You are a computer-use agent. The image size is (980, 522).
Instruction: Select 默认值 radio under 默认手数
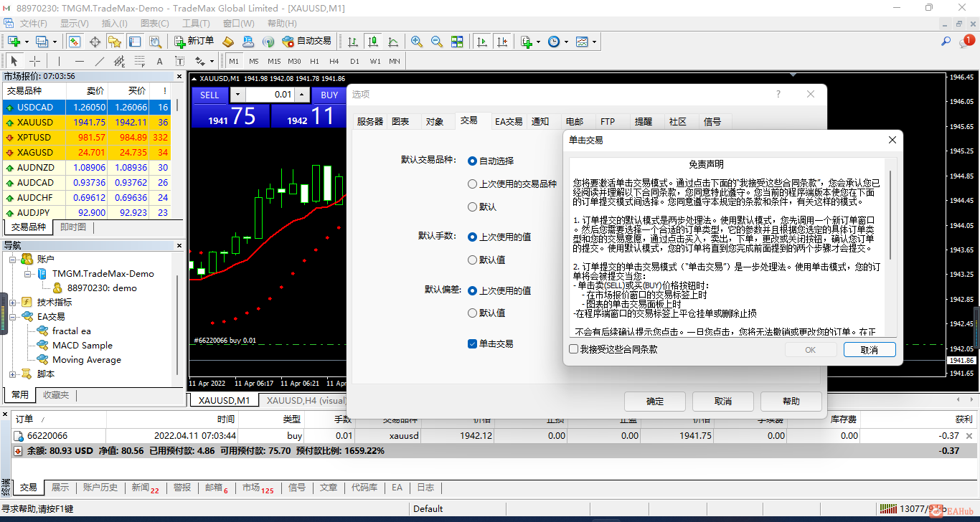pos(472,260)
